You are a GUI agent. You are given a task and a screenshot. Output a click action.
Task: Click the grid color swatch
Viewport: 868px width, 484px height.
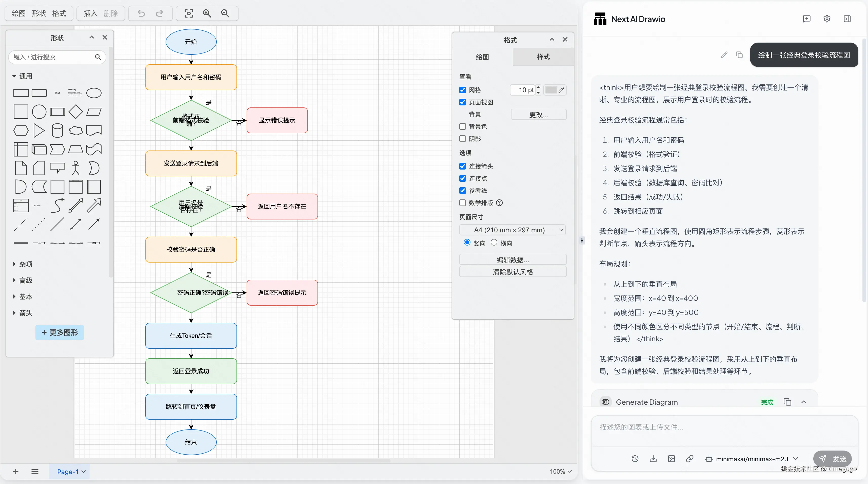(x=551, y=90)
